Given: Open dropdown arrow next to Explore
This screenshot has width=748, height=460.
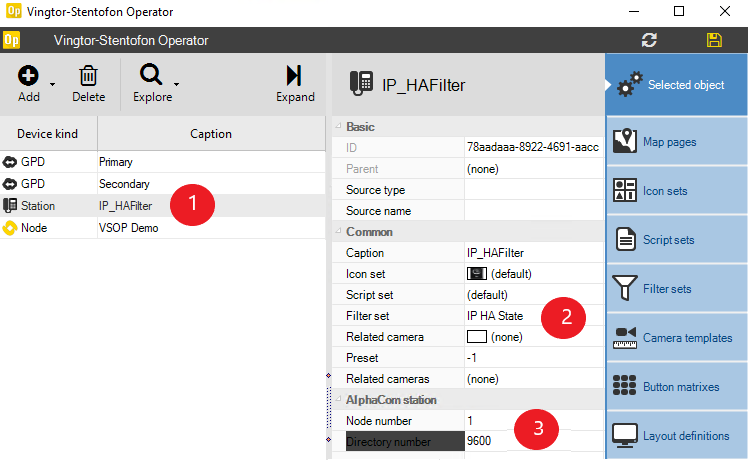Looking at the screenshot, I should tap(177, 84).
